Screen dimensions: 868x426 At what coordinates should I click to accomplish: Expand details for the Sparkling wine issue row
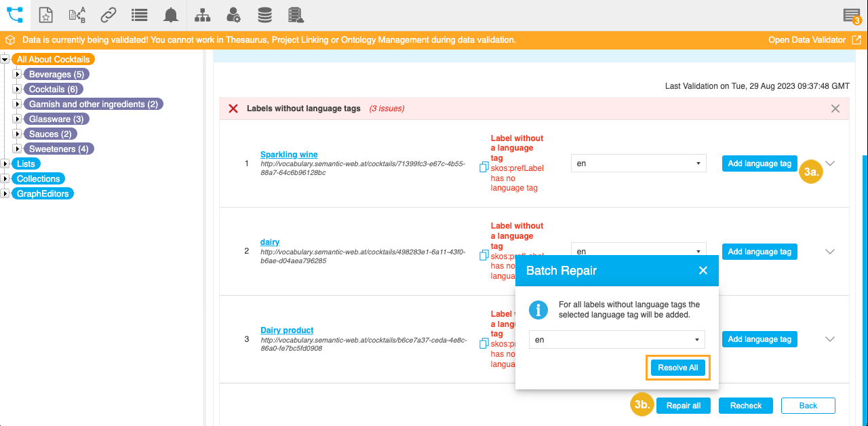830,163
